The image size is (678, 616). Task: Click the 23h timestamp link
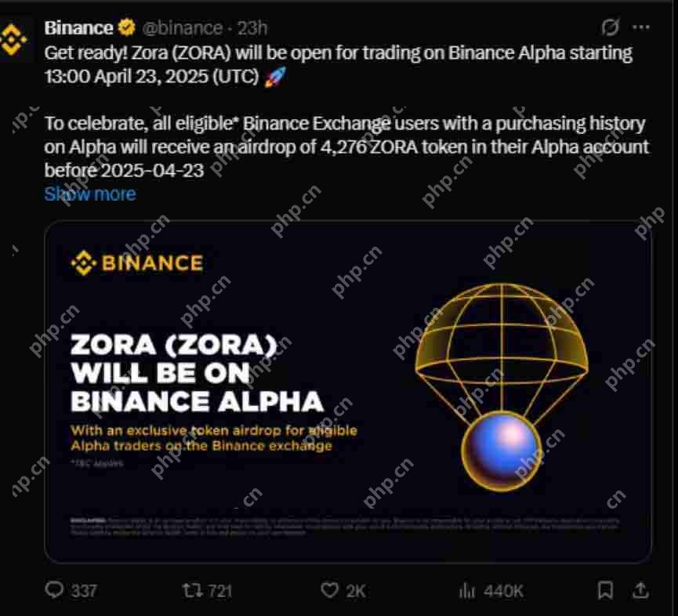252,27
